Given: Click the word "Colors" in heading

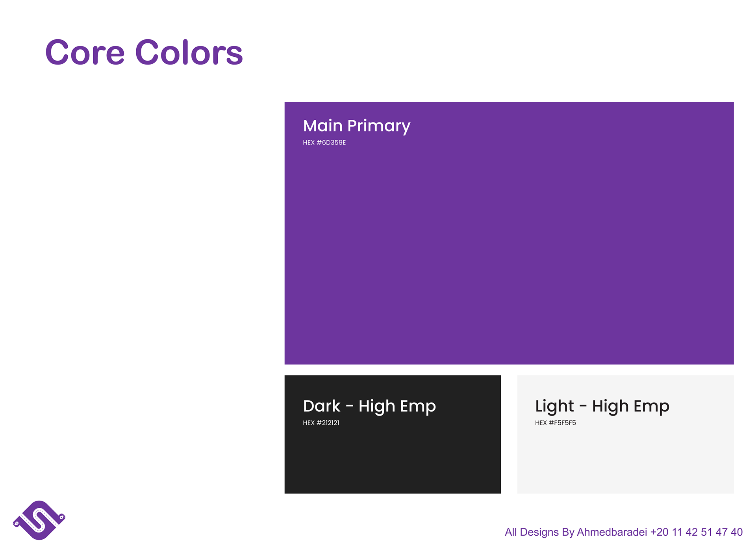Looking at the screenshot, I should [189, 53].
